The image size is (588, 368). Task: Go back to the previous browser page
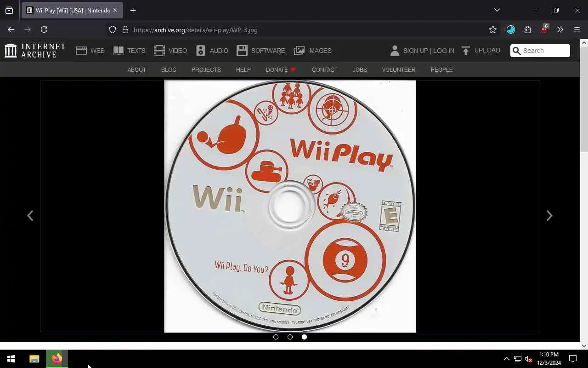[x=11, y=29]
